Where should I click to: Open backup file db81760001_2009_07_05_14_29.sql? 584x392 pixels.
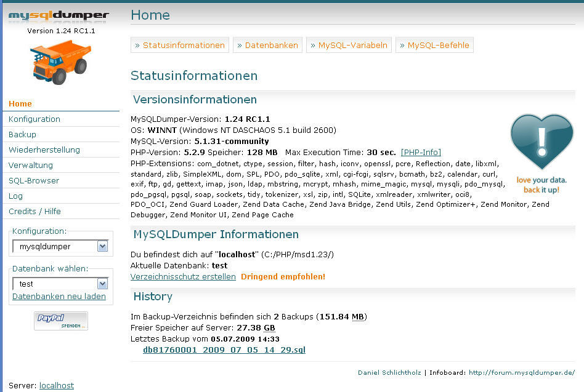224,350
